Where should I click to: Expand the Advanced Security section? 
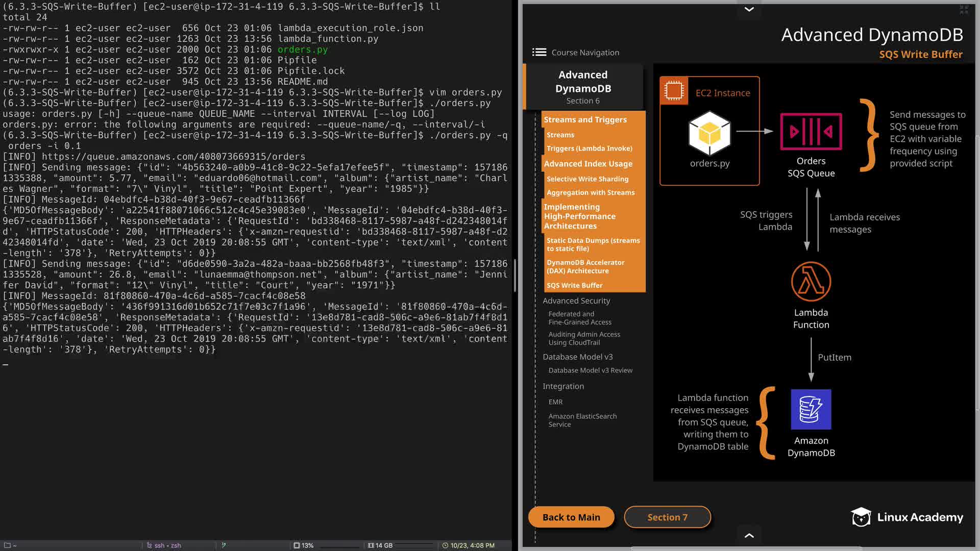pos(576,300)
